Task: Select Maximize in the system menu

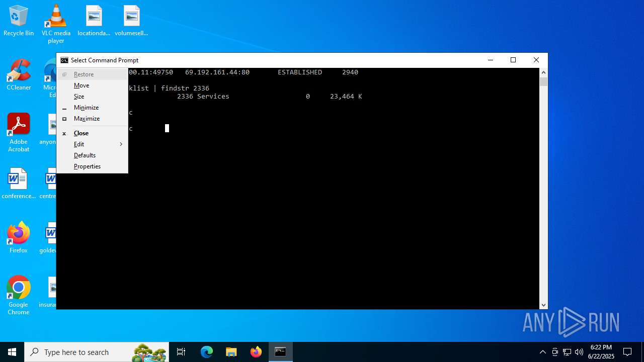Action: click(93, 119)
